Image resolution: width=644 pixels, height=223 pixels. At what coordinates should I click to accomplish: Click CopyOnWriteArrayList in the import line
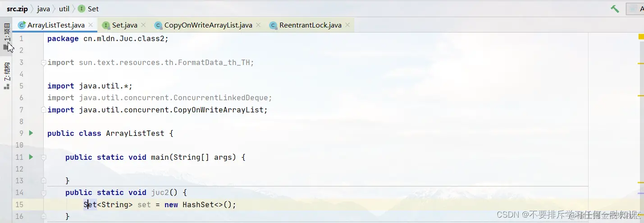click(x=218, y=110)
